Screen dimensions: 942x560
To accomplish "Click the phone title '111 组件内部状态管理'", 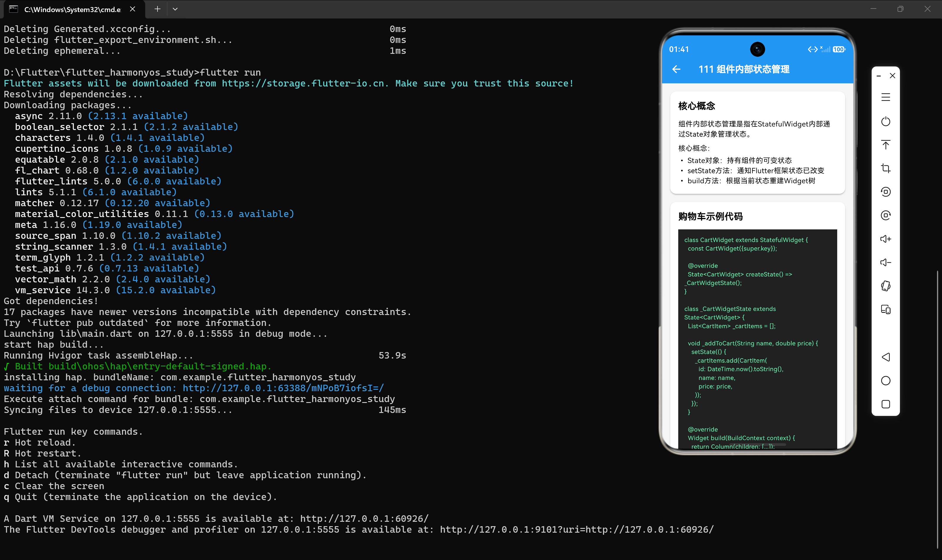I will click(x=744, y=69).
